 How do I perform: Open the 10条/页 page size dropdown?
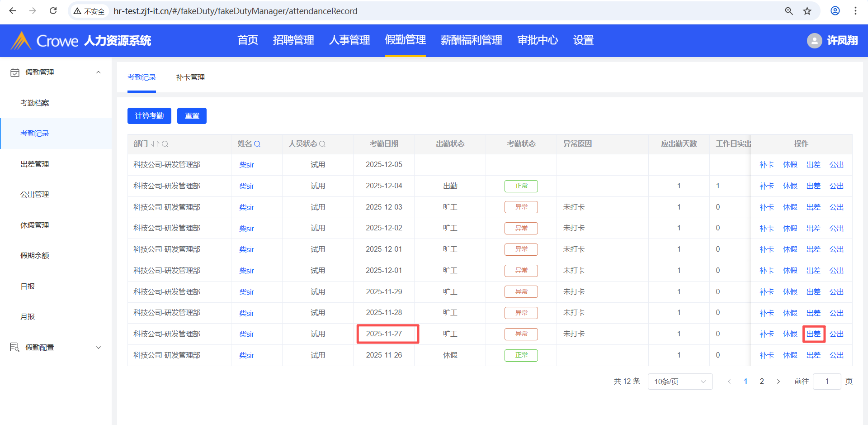[679, 382]
